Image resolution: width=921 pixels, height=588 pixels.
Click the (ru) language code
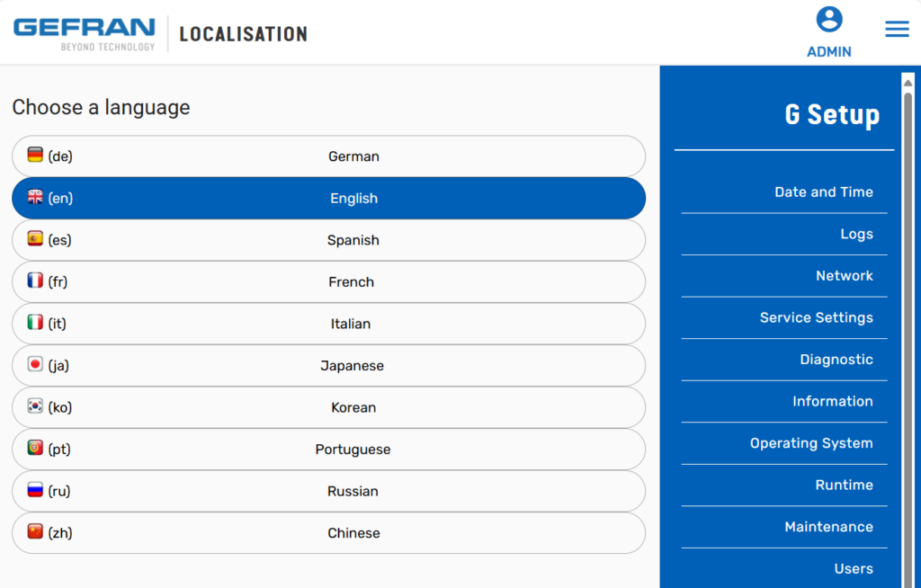pos(58,491)
